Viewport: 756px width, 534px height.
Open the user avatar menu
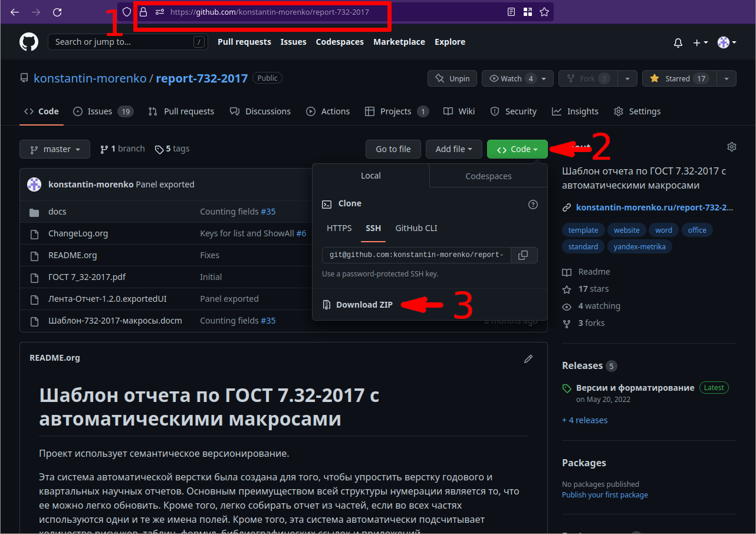click(727, 42)
